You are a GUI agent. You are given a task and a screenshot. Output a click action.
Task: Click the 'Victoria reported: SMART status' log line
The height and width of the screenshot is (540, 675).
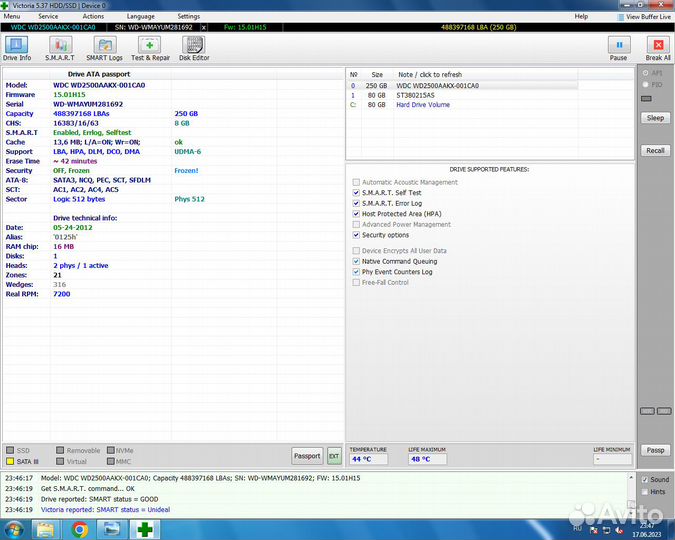pyautogui.click(x=105, y=509)
